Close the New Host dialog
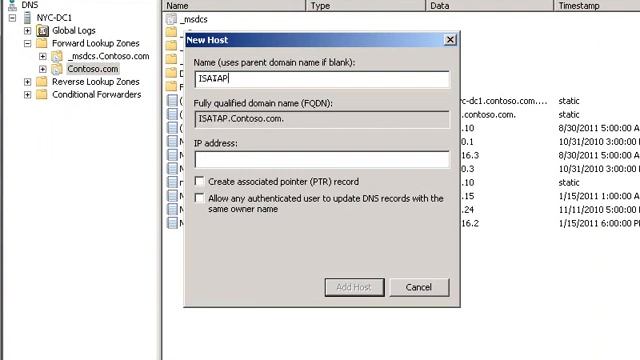The height and width of the screenshot is (360, 640). (450, 40)
